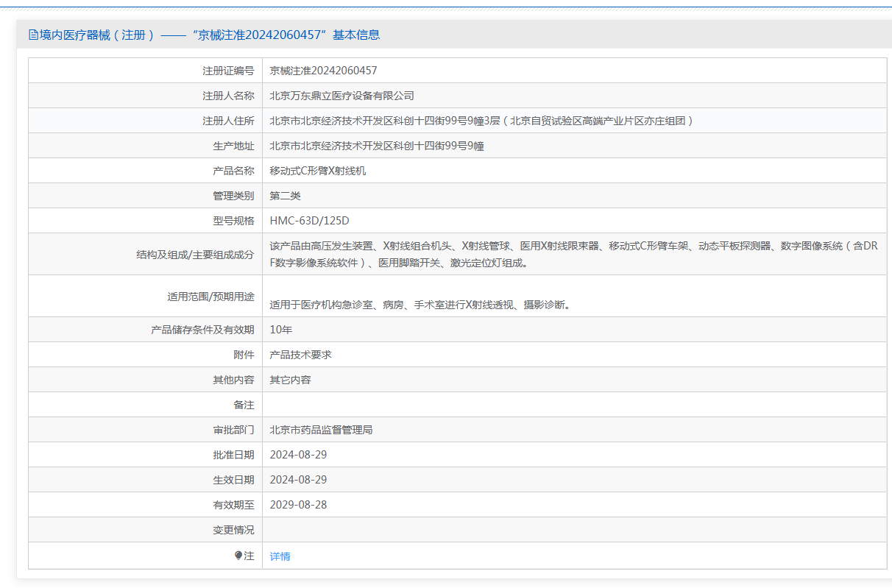This screenshot has height=588, width=892.
Task: Click the 其他内容 label
Action: (x=233, y=380)
